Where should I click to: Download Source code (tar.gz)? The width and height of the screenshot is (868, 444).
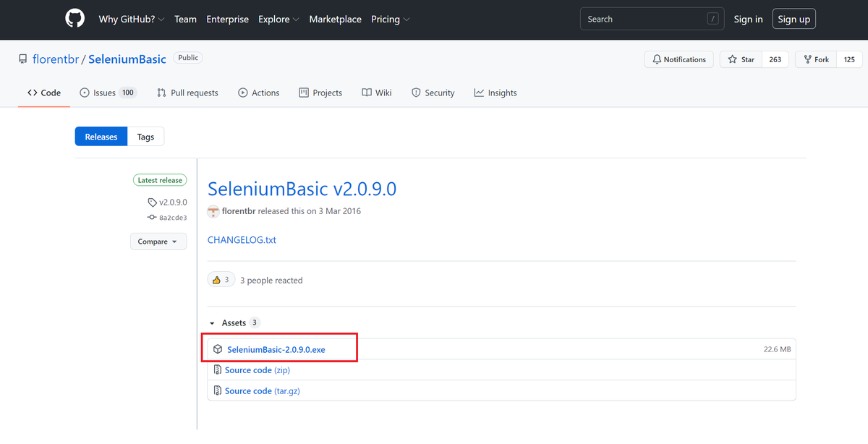pos(263,390)
